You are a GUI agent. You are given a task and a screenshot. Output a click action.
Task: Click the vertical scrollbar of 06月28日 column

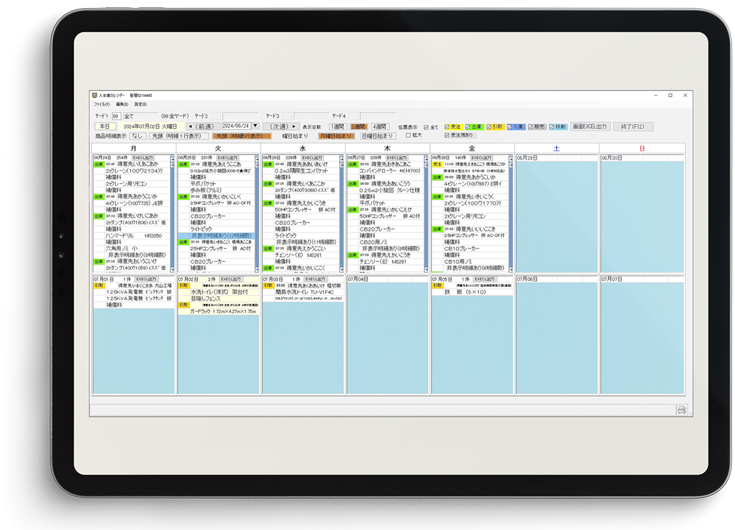tap(510, 214)
